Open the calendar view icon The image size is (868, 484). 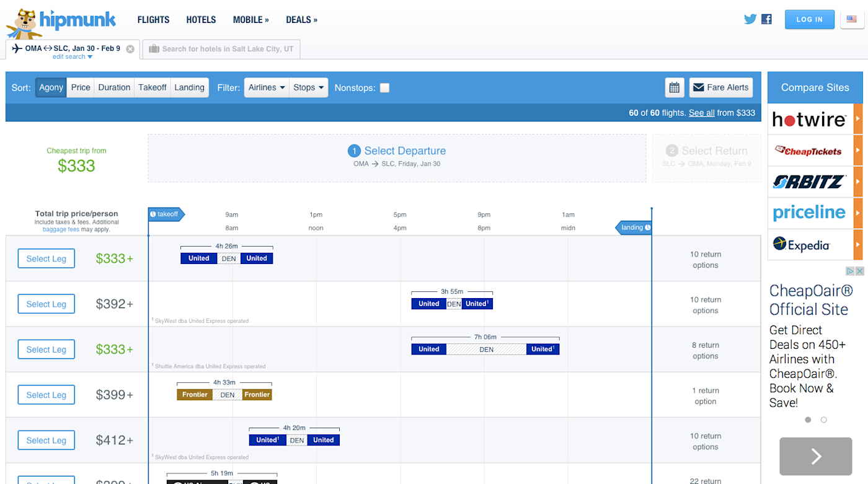pos(675,87)
